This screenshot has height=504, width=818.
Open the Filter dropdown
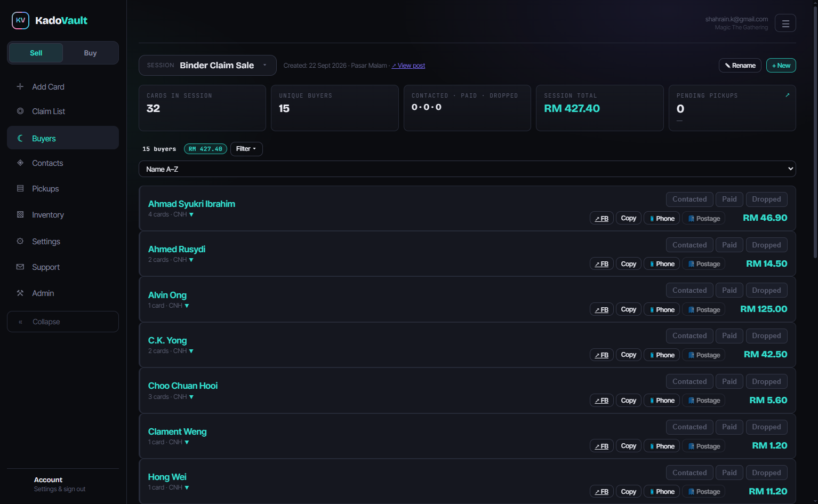click(246, 149)
